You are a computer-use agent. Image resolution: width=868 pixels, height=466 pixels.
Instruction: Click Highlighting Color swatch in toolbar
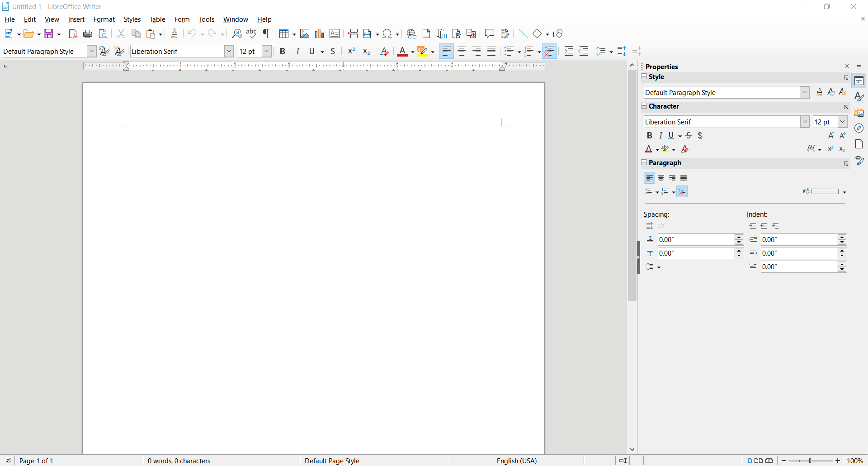[x=422, y=52]
